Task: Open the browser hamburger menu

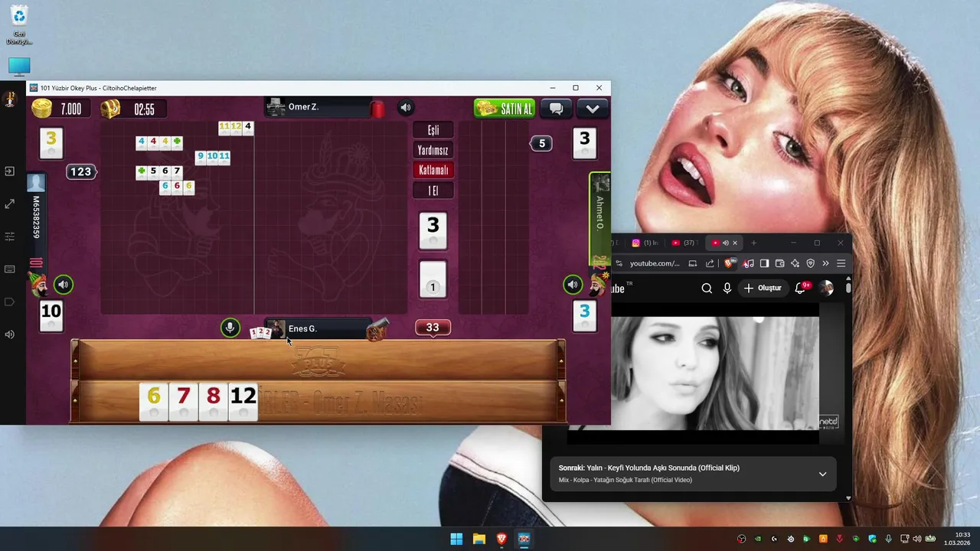Action: pos(841,263)
